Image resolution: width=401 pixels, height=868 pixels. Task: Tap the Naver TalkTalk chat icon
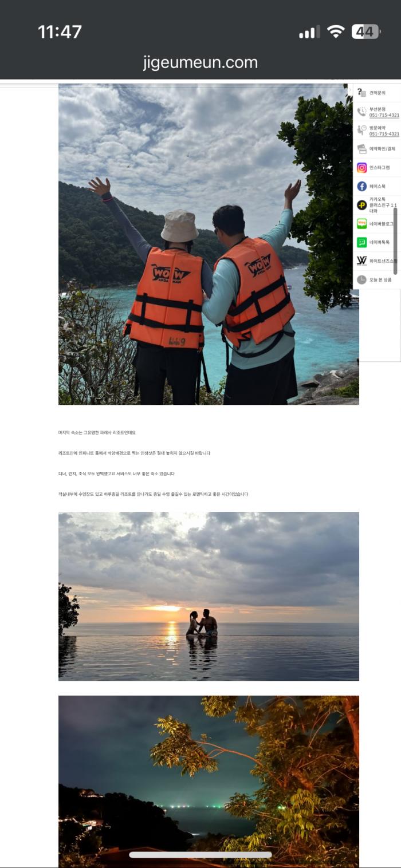coord(361,242)
